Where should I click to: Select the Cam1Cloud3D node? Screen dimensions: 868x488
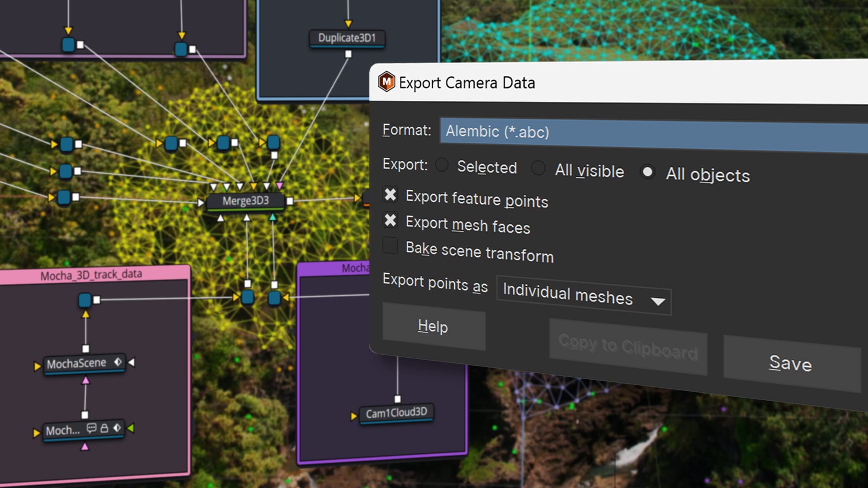(396, 413)
